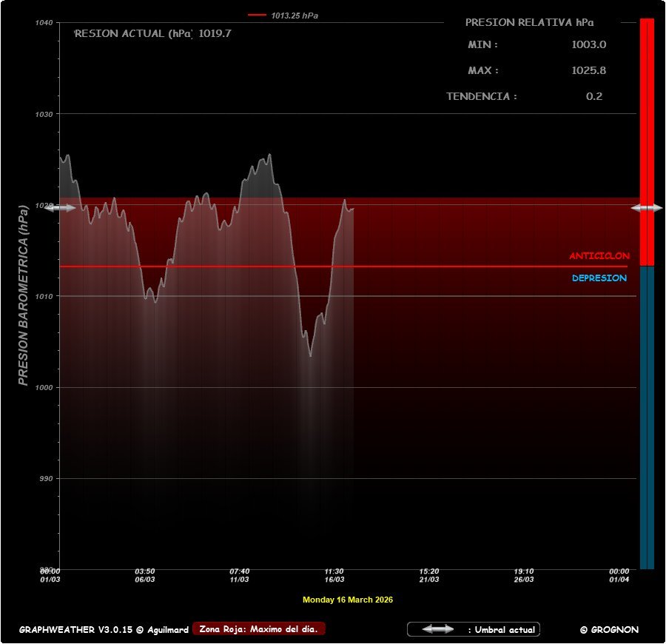Click the DEPRESION label
The width and height of the screenshot is (666, 644).
(x=599, y=278)
